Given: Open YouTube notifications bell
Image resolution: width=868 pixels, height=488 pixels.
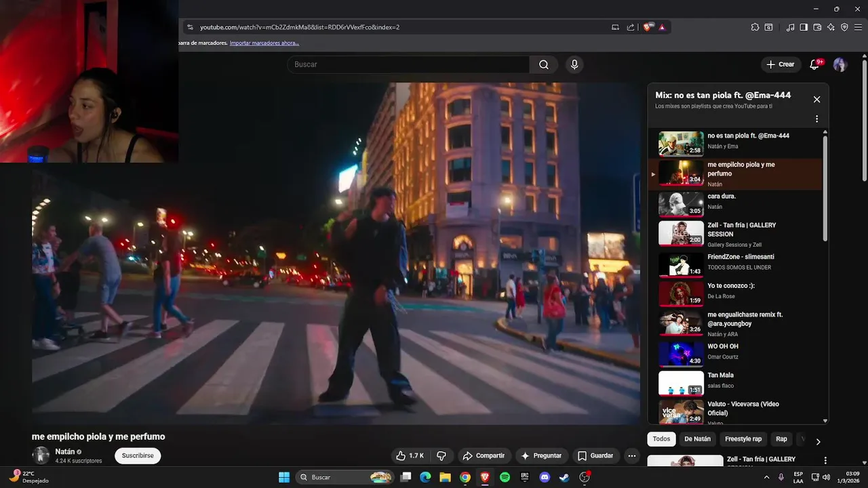Looking at the screenshot, I should tap(815, 64).
